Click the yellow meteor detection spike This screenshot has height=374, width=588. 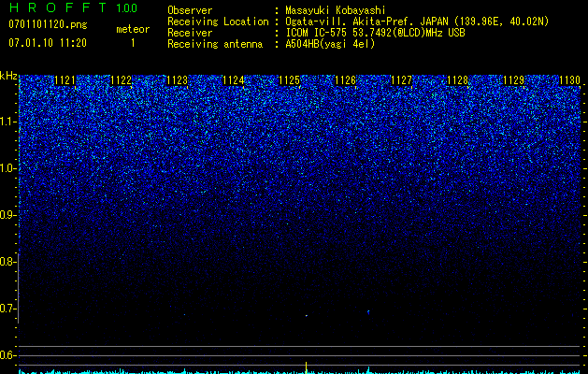click(307, 367)
